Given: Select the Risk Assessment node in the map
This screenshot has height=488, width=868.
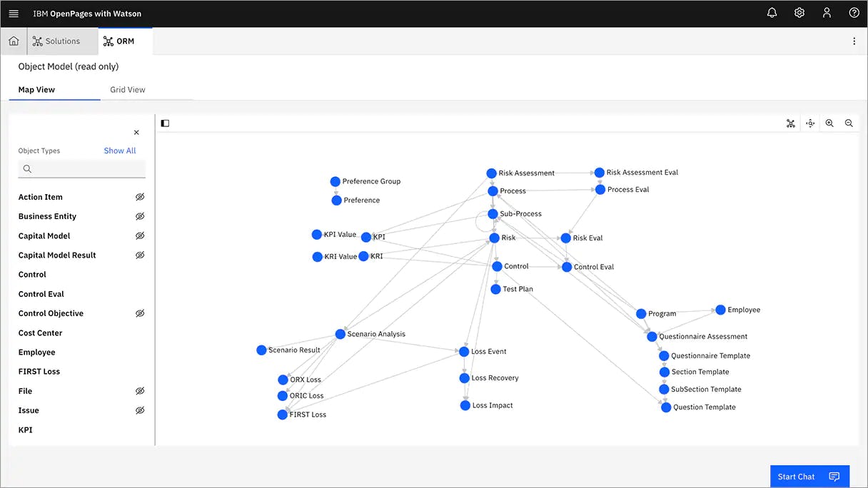Looking at the screenshot, I should click(x=491, y=173).
